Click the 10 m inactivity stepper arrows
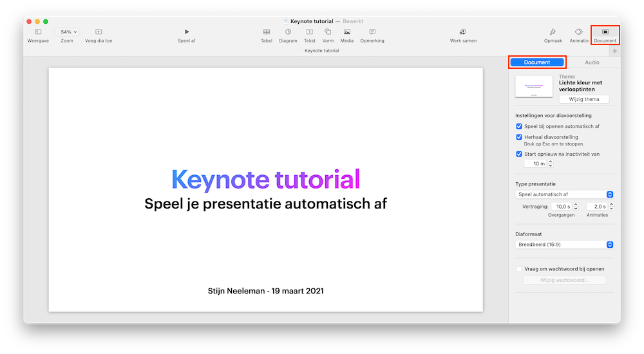644x354 pixels. click(551, 163)
